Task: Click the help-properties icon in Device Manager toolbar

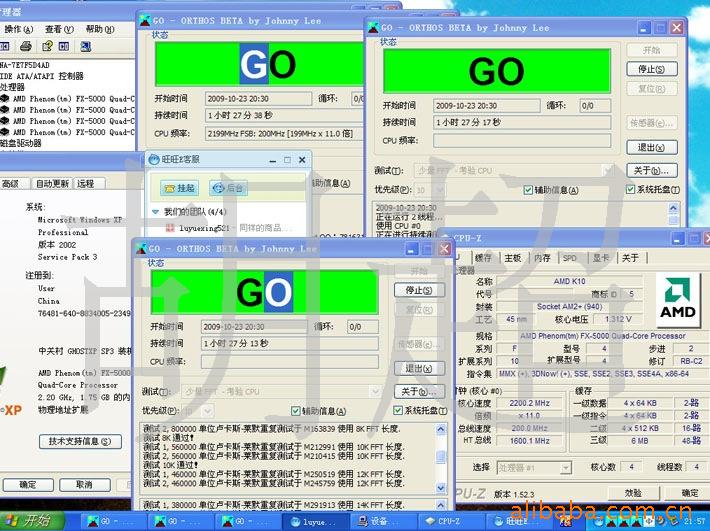Action: click(48, 46)
